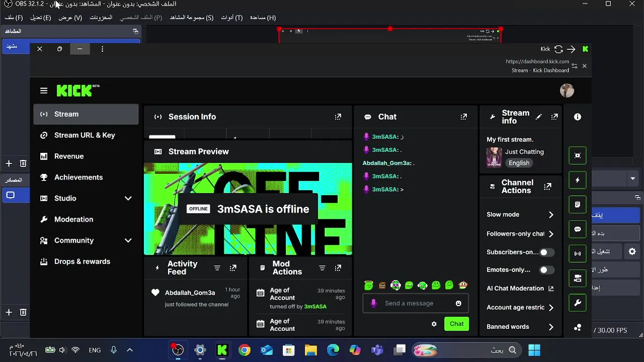Close the dashboard.kick.com URL notification
Viewport: 644px width, 362px height.
[x=584, y=66]
